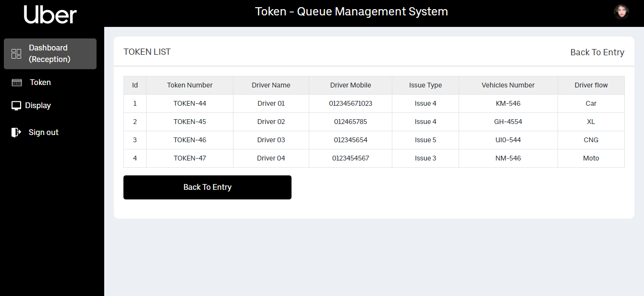This screenshot has width=644, height=296.
Task: Click the Display monitor icon
Action: click(16, 106)
